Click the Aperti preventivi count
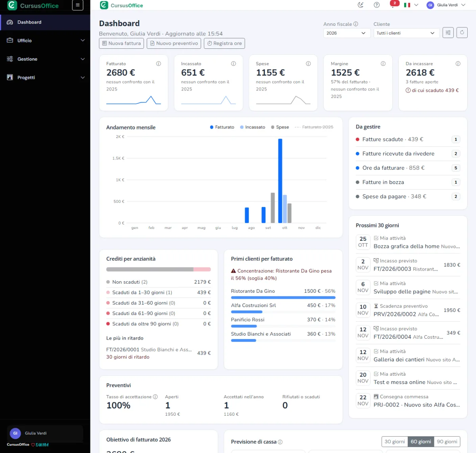476x453 pixels. (168, 405)
